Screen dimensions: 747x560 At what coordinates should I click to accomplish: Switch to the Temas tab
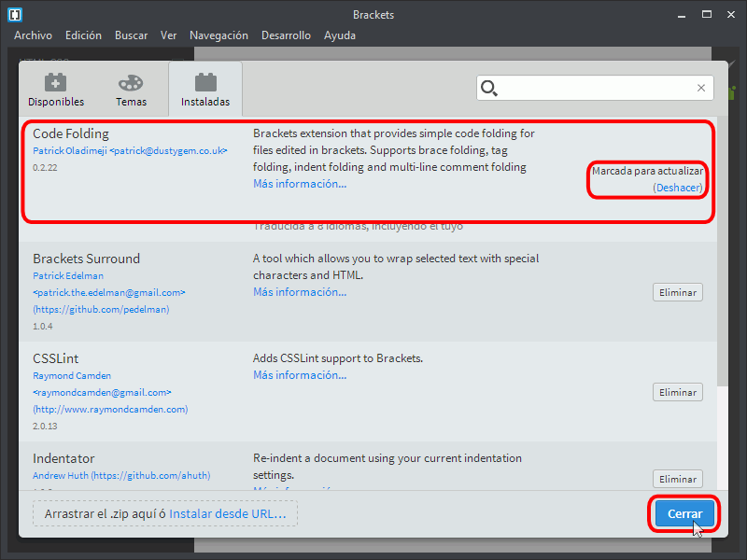(x=131, y=90)
